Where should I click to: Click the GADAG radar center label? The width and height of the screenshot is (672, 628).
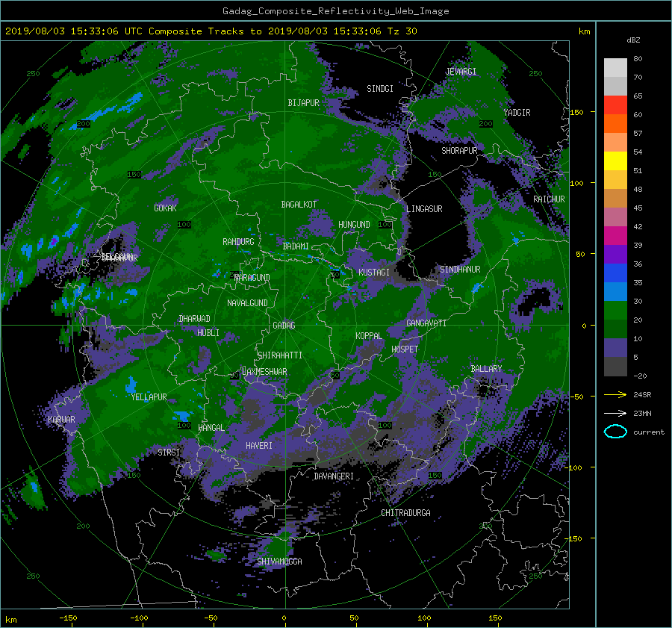[284, 326]
